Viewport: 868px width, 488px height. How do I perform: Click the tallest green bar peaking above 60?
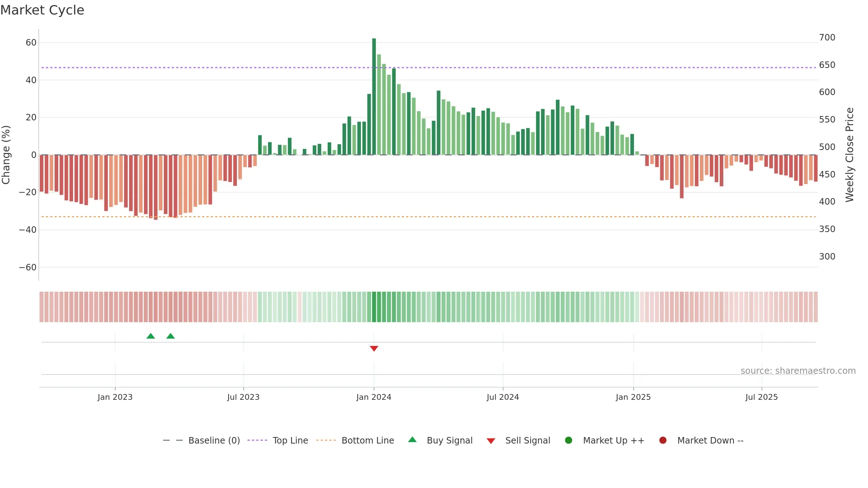click(374, 97)
